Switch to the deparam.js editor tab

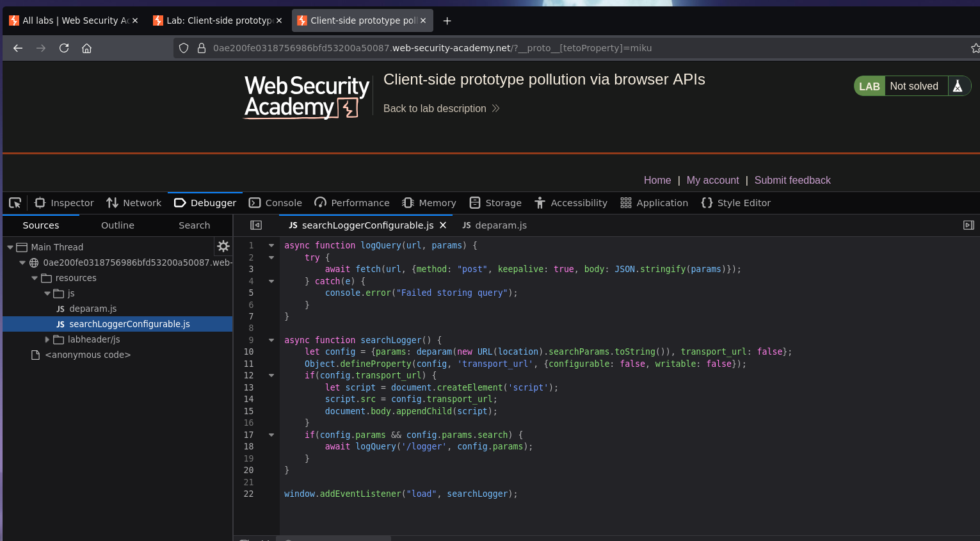(x=495, y=225)
